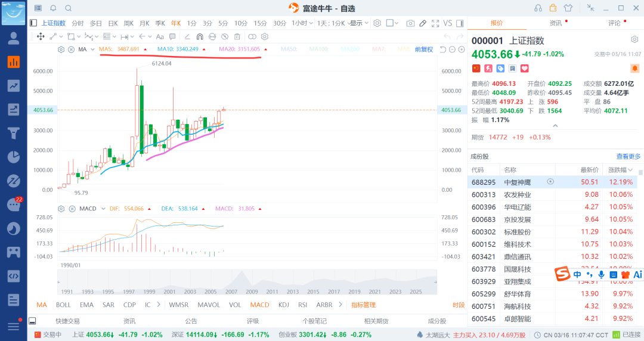
Task: Switch to 日K chart period
Action: coord(113,23)
